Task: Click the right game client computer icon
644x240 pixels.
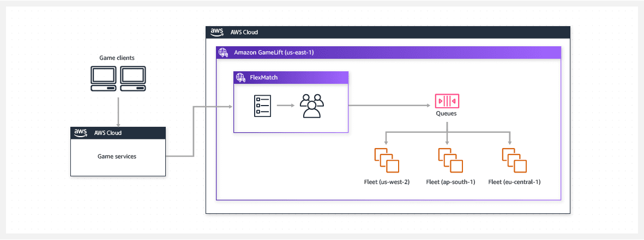Action: (133, 78)
